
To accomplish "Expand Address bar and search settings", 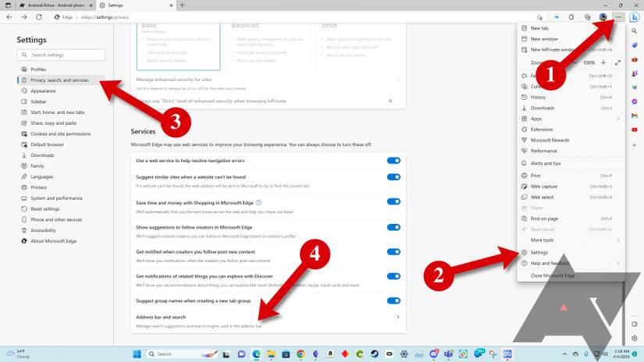I will pyautogui.click(x=398, y=317).
